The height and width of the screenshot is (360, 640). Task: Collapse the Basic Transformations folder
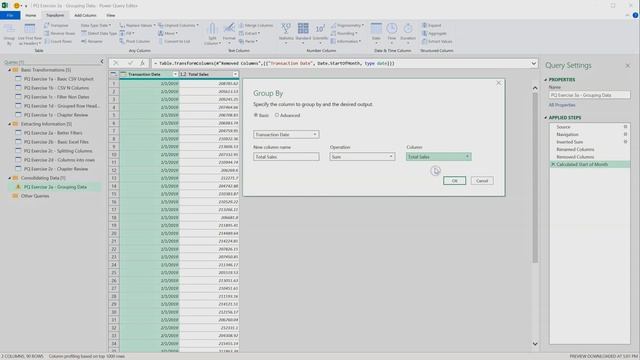coord(9,70)
